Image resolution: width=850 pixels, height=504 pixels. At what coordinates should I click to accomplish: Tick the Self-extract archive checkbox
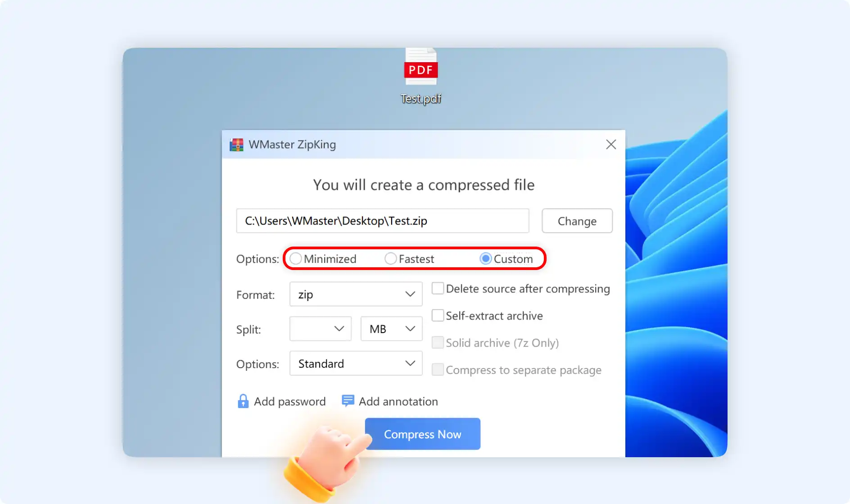(438, 315)
